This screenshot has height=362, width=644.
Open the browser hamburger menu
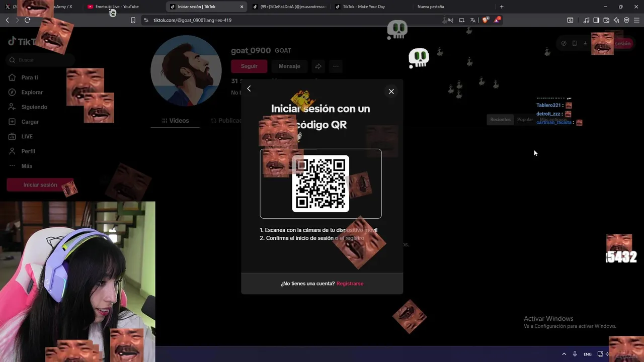coord(636,20)
